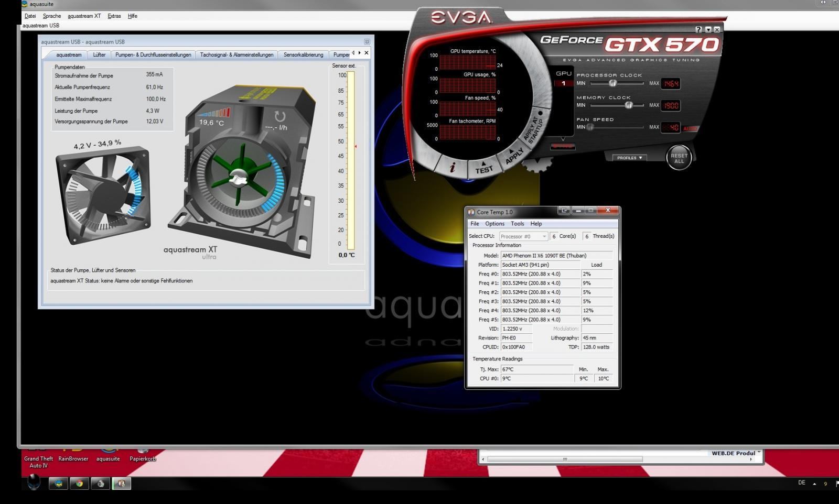The height and width of the screenshot is (504, 839).
Task: Switch to the Lüfter tab
Action: coord(99,54)
